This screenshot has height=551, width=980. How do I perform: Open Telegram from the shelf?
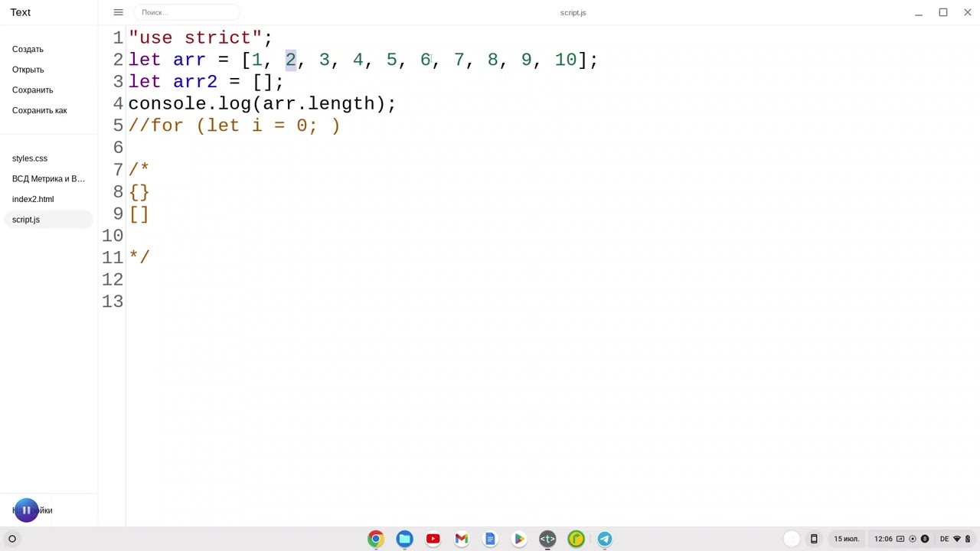tap(605, 539)
